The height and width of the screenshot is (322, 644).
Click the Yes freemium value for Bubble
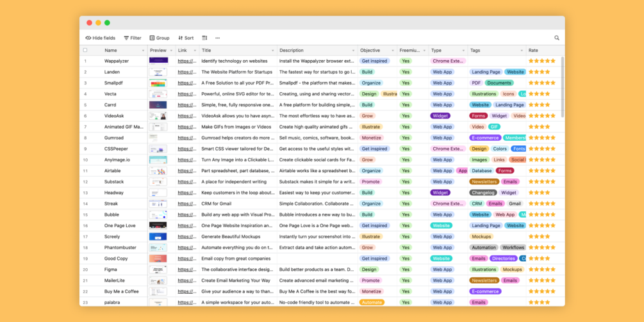click(406, 214)
